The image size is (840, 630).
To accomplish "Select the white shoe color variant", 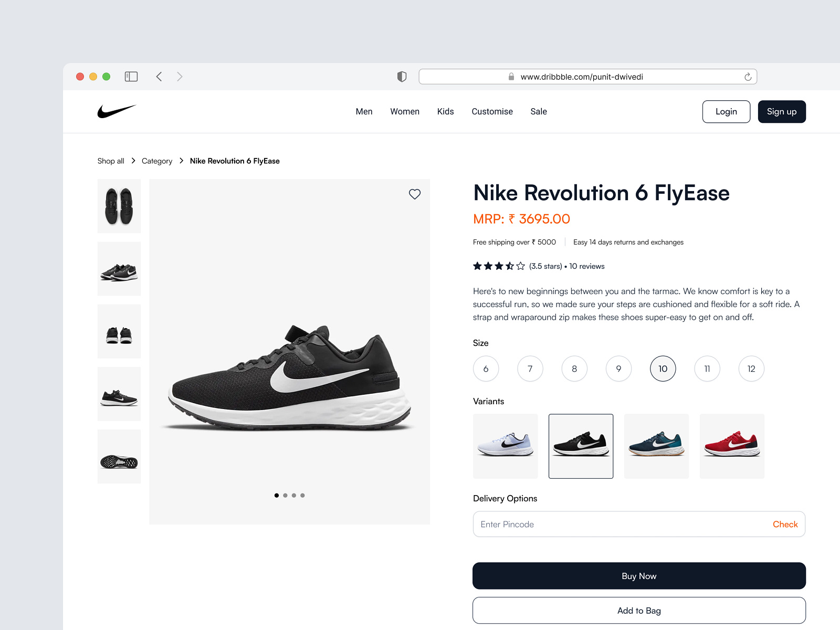I will [505, 446].
